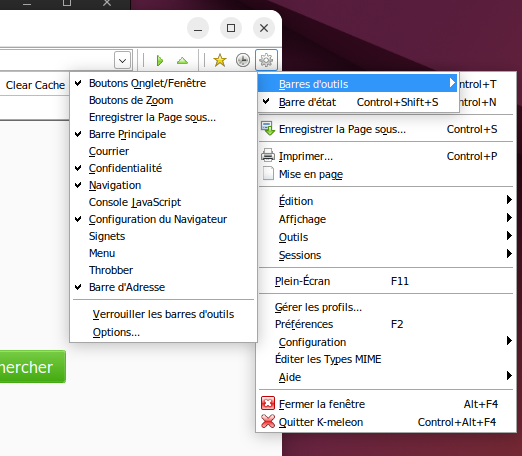Toggle the Barre d'Adresse toolbar
The height and width of the screenshot is (456, 522).
[163, 287]
